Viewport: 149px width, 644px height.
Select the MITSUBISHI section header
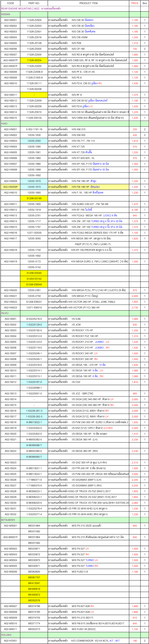[x=75, y=520]
